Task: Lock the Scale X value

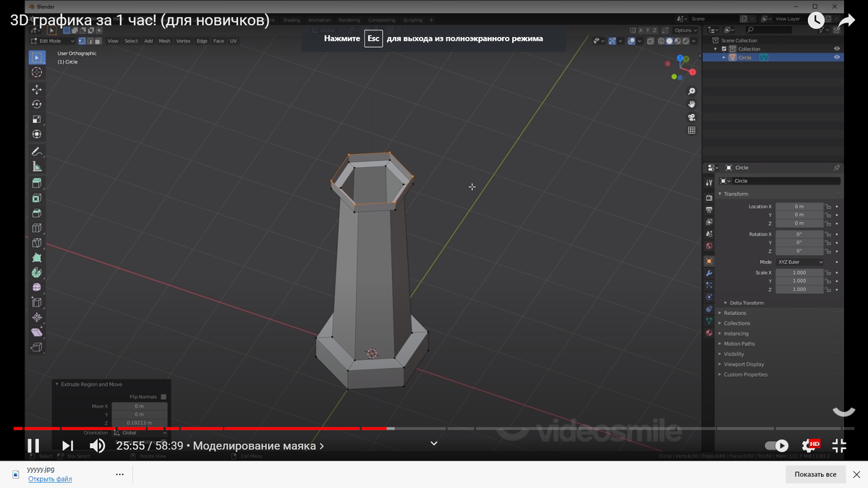Action: pyautogui.click(x=829, y=273)
